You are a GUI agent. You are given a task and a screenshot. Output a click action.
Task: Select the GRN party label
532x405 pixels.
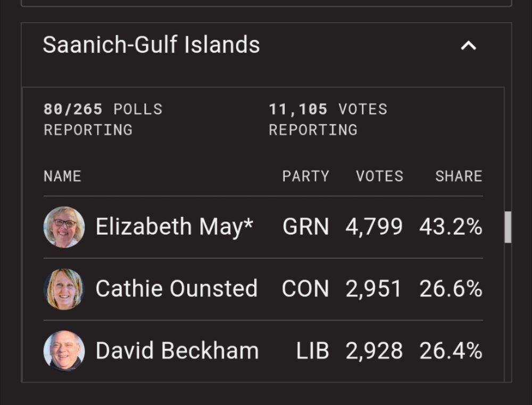[307, 227]
